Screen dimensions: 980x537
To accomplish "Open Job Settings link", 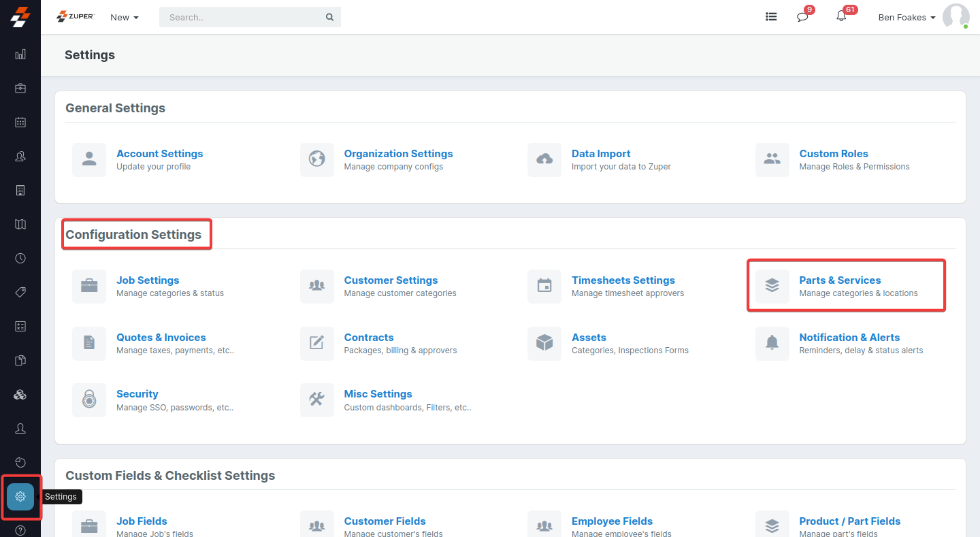I will coord(148,280).
